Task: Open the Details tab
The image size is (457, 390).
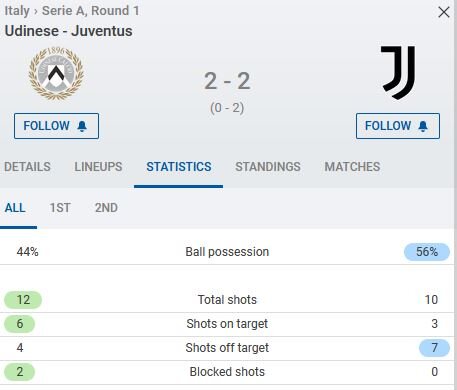Action: [x=27, y=167]
